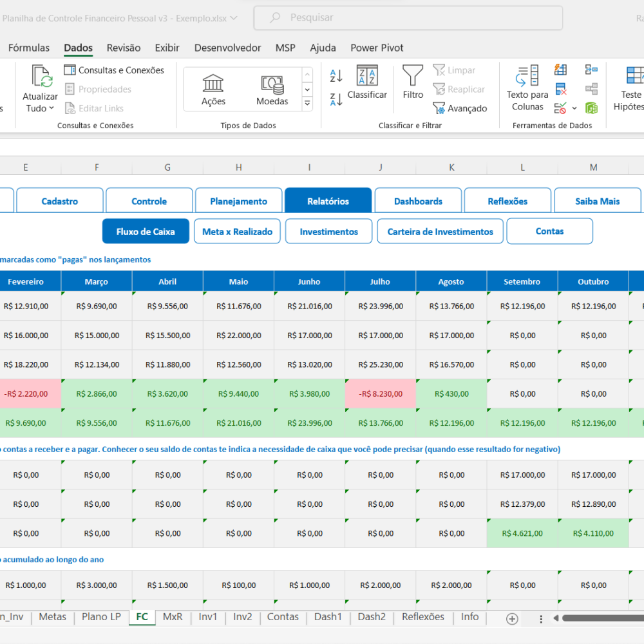This screenshot has width=644, height=644.
Task: Open the Investimentos report button
Action: coord(328,231)
